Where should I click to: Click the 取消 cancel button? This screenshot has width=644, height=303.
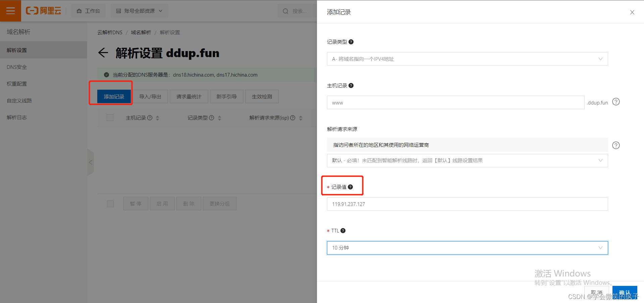point(597,293)
